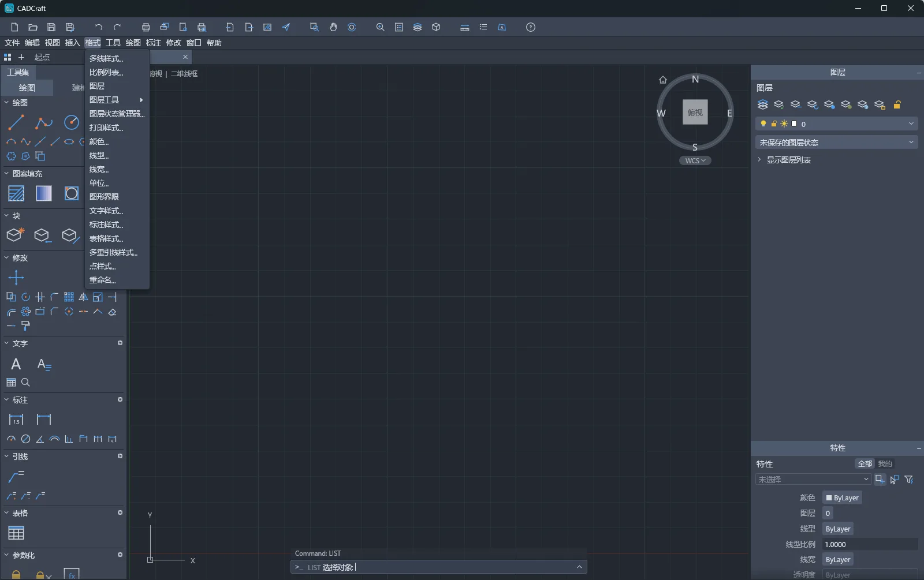
Task: Switch Properties filter to 我的
Action: point(885,464)
